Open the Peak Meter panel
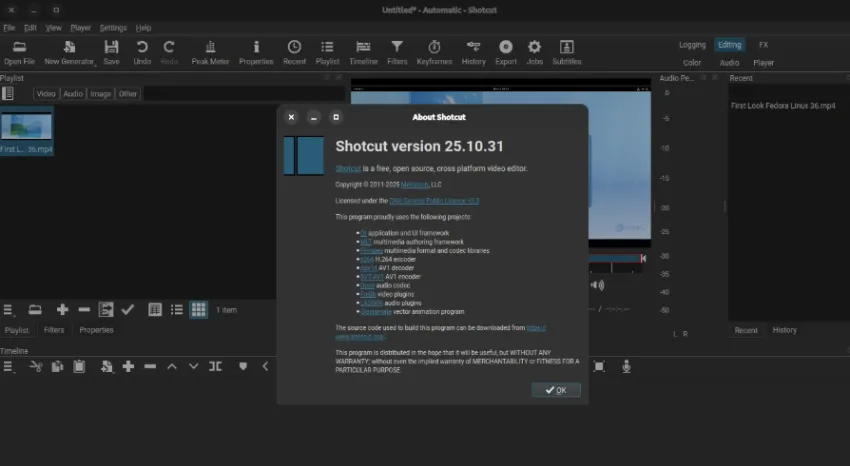Screen dimensions: 850x466 point(210,53)
